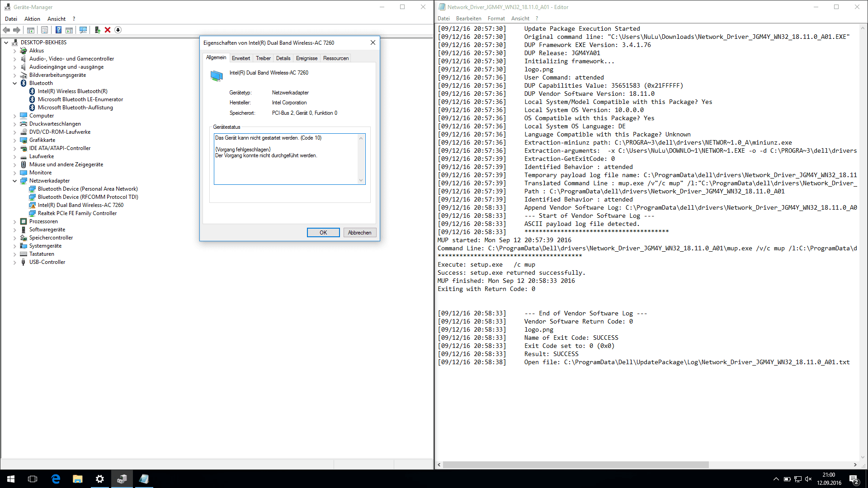Click the Editor horizontal scroll right arrow
868x488 pixels.
pos(855,465)
